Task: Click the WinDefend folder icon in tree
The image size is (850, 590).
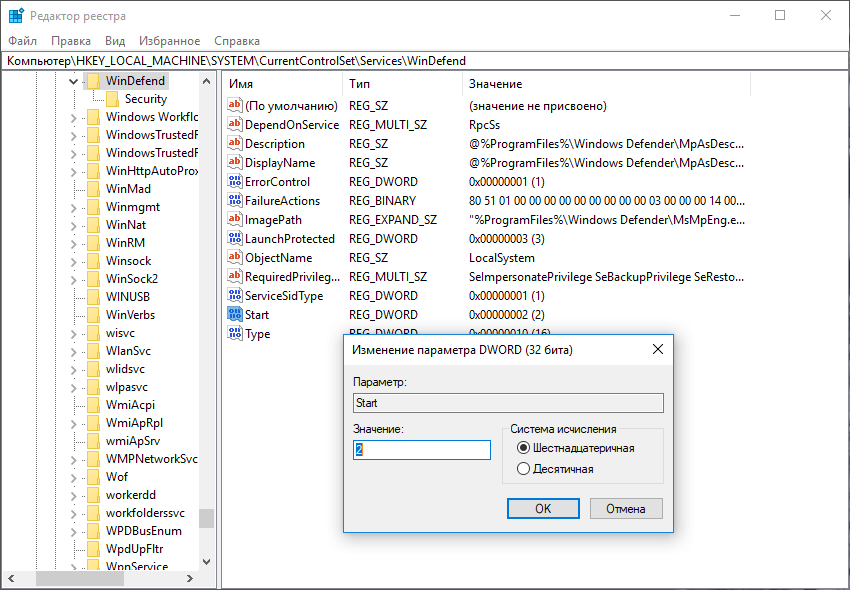Action: (x=93, y=81)
